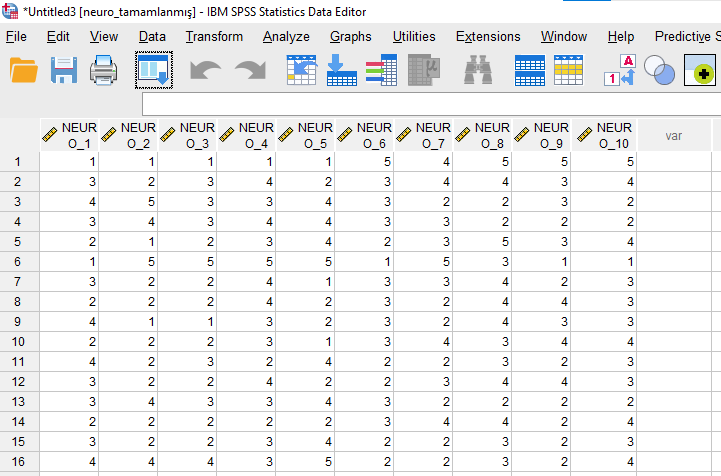Click NEURO_2 cell with 5 in row 3
The image size is (721, 476).
click(128, 202)
